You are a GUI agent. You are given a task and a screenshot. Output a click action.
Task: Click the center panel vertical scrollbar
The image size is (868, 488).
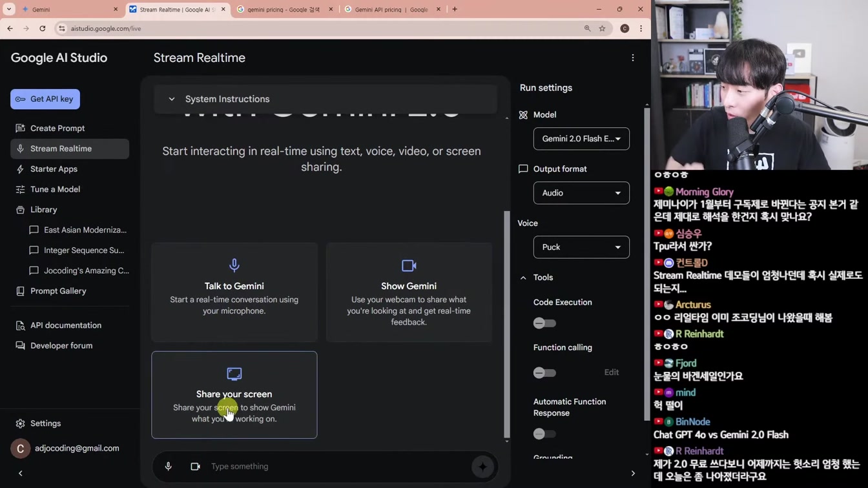pyautogui.click(x=507, y=323)
